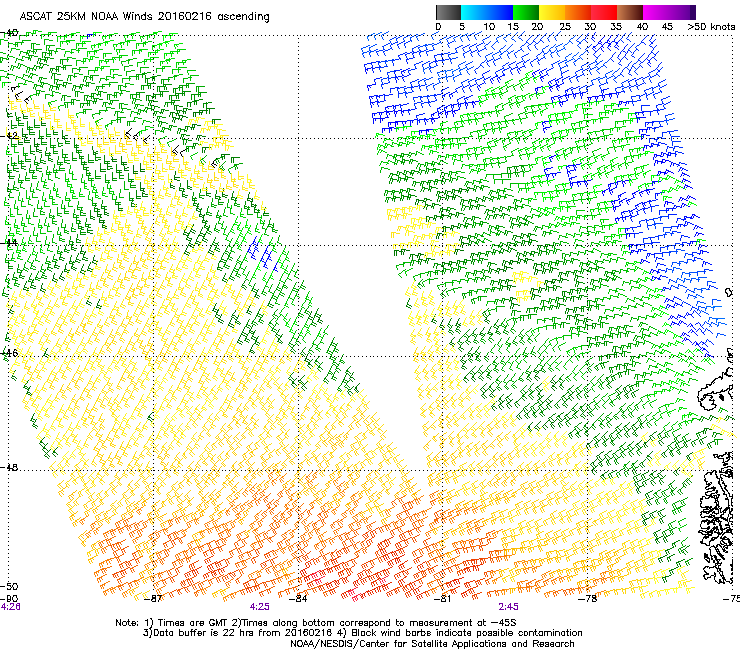Click the title 'ASCAT 25KM NOAA Winds 20160216 ascending'

click(144, 17)
